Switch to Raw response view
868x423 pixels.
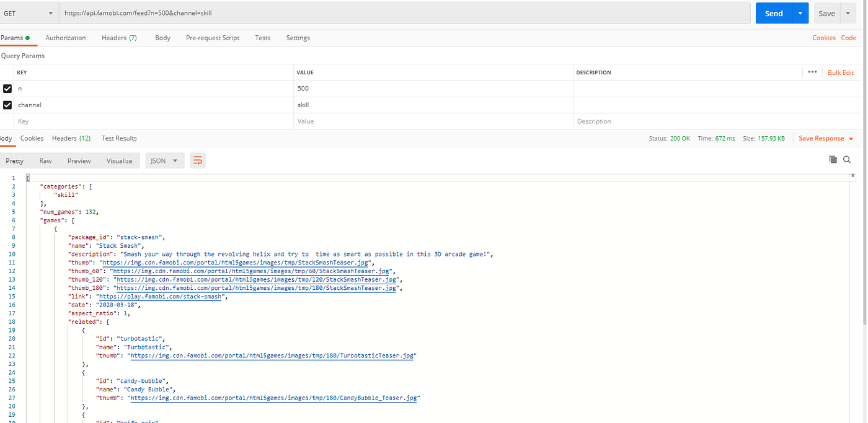click(45, 161)
